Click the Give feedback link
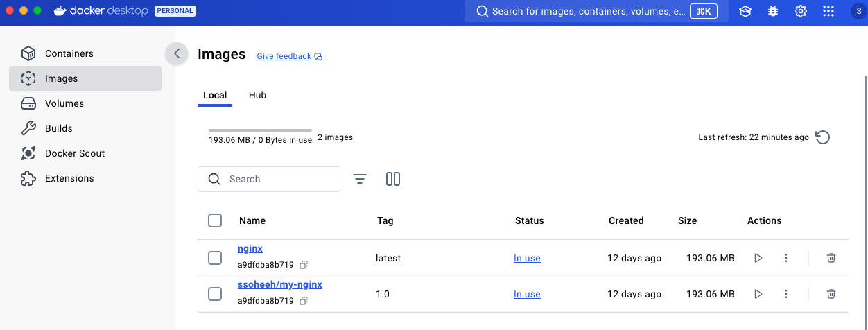This screenshot has height=330, width=868. [289, 56]
